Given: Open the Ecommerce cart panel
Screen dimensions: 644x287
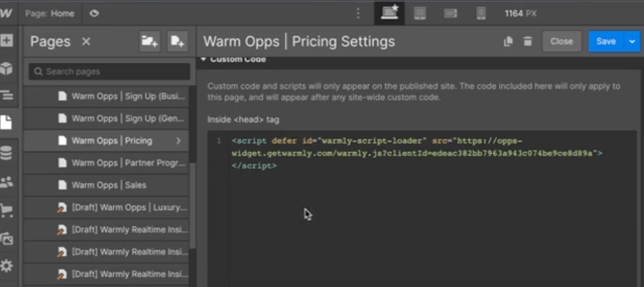Looking at the screenshot, I should pyautogui.click(x=7, y=211).
